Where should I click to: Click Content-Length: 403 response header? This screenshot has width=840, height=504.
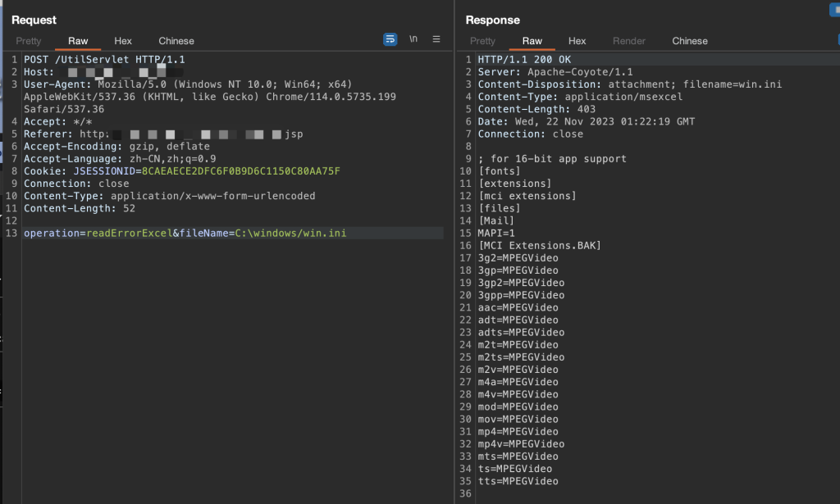click(536, 109)
